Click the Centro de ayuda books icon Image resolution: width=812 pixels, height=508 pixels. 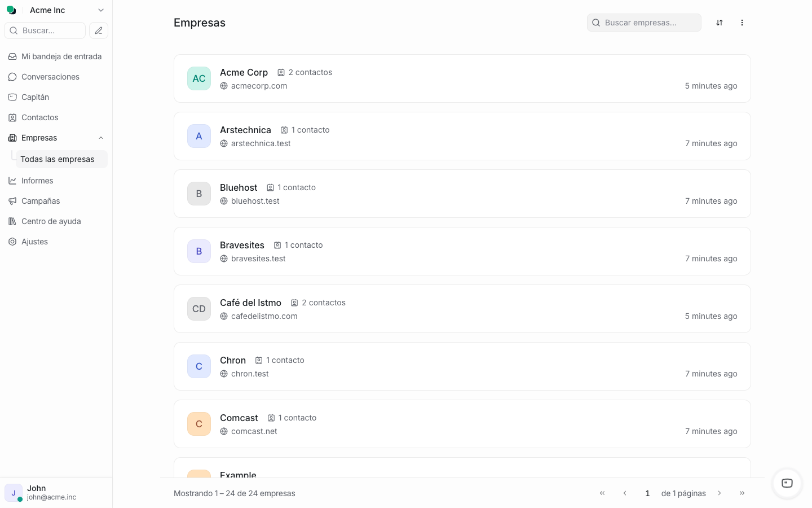click(x=12, y=221)
